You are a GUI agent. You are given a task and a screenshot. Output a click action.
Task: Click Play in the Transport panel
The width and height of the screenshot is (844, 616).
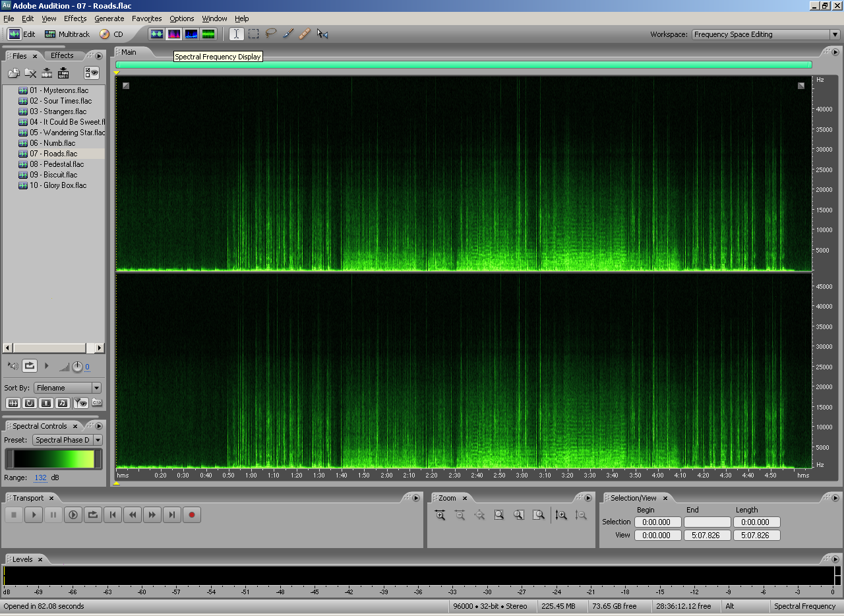pos(34,514)
